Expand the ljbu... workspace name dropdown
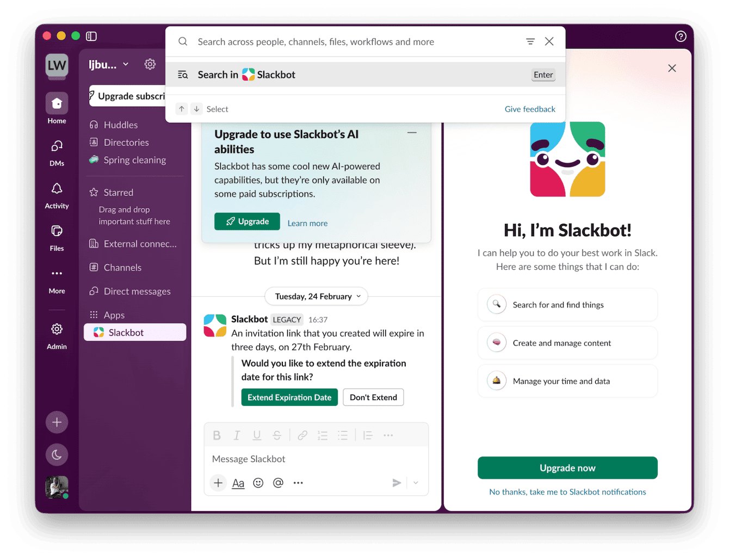Image resolution: width=729 pixels, height=560 pixels. coord(109,64)
